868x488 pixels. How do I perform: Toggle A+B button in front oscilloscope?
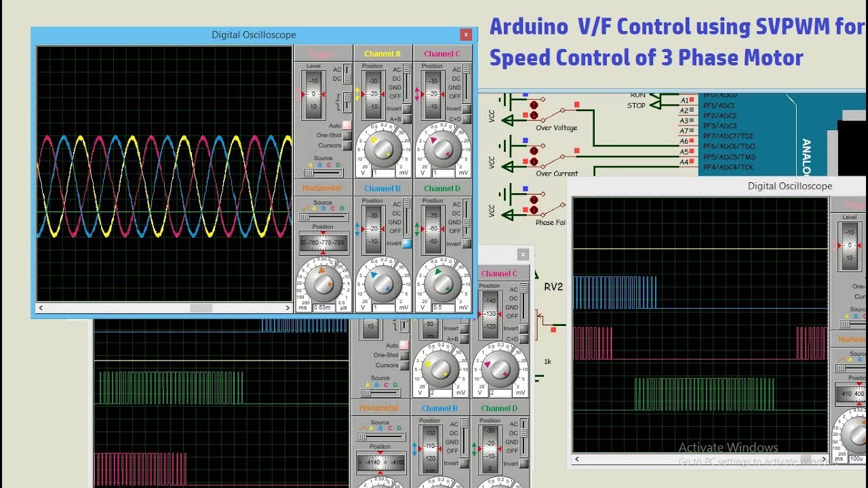[x=407, y=119]
